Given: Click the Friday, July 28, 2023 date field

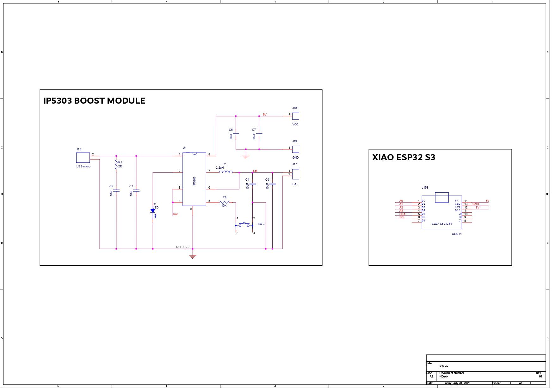Looking at the screenshot, I should click(x=457, y=383).
